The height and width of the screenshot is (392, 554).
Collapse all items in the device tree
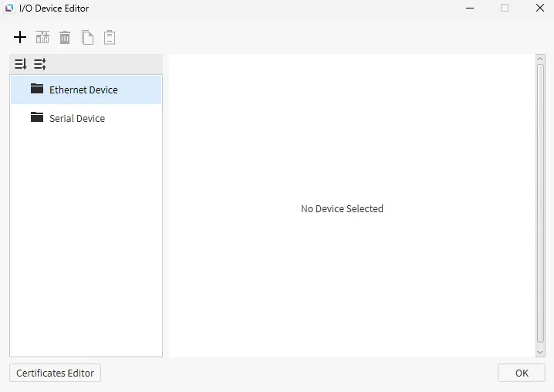coord(40,64)
